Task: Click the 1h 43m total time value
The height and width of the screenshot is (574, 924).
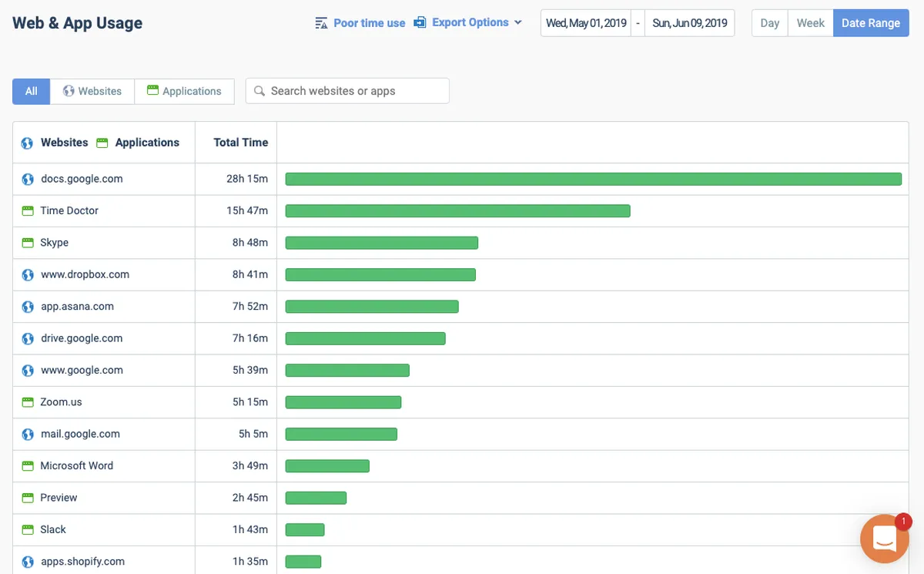Action: (250, 529)
